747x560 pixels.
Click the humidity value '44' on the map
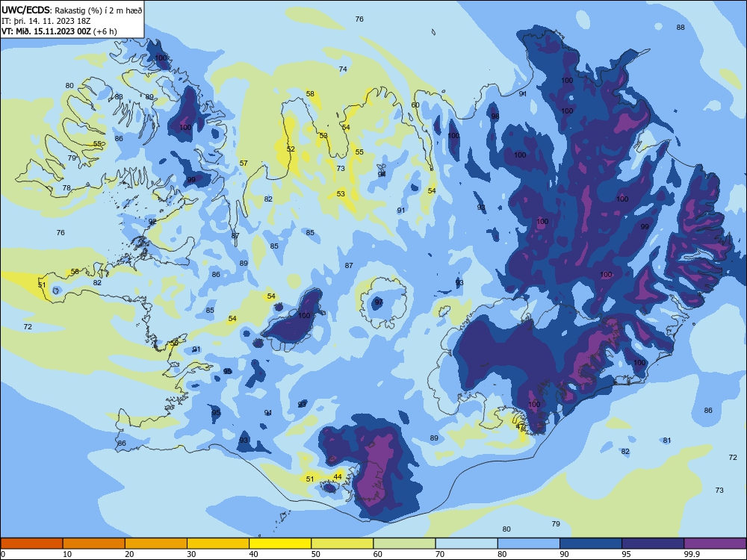(338, 476)
